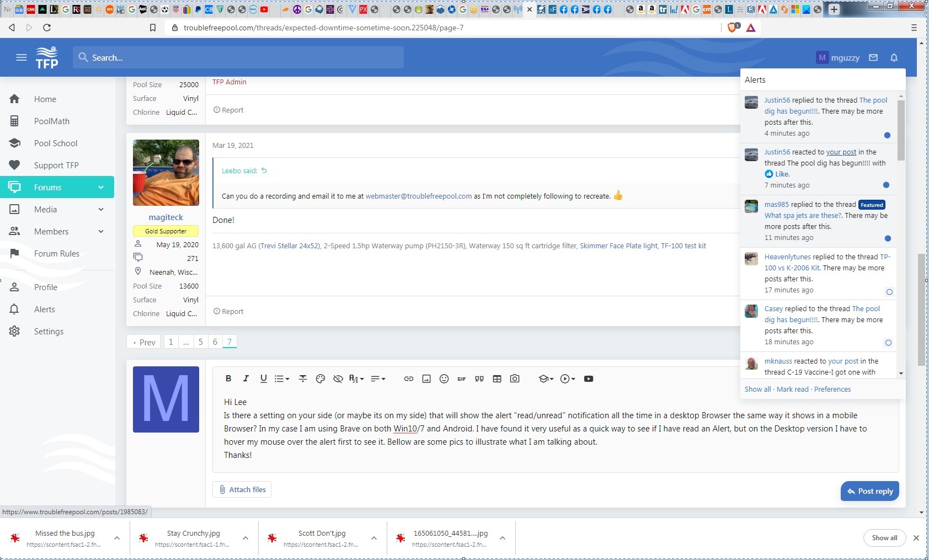The height and width of the screenshot is (560, 929).
Task: Go to page 6 of thread
Action: [x=215, y=342]
